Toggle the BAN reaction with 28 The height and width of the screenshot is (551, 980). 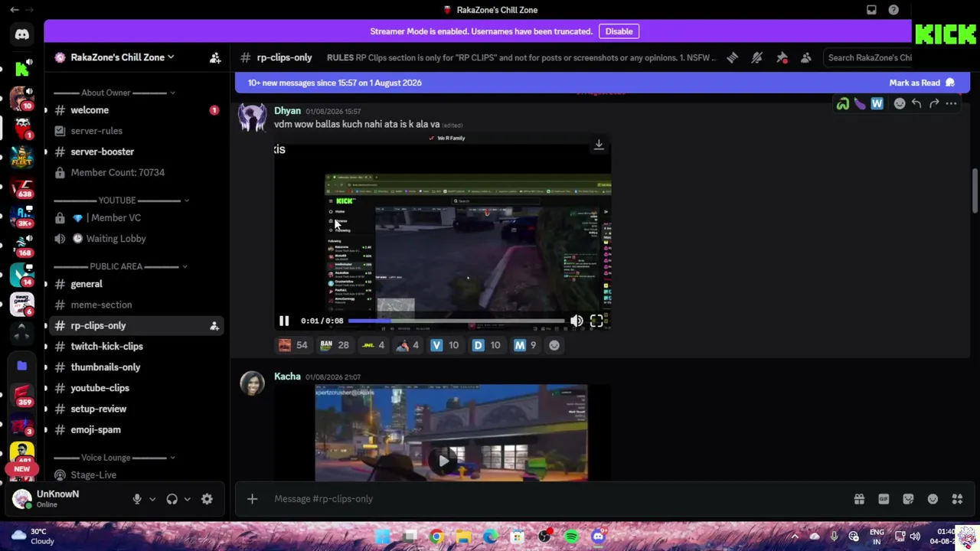[x=335, y=345]
